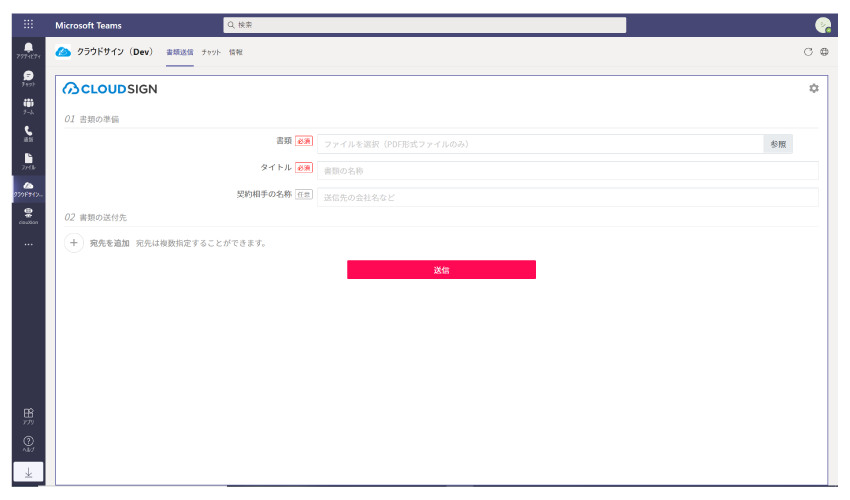850x500 pixels.
Task: Click the reload tab icon
Action: [x=808, y=52]
